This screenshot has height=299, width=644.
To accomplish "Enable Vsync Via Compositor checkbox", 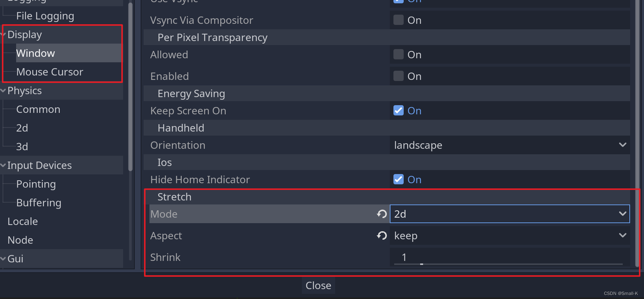I will pos(399,20).
